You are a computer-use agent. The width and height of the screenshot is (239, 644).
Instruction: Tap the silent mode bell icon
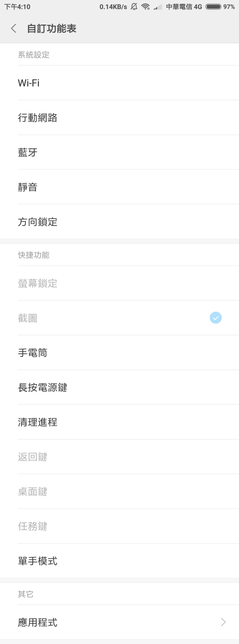click(x=134, y=7)
